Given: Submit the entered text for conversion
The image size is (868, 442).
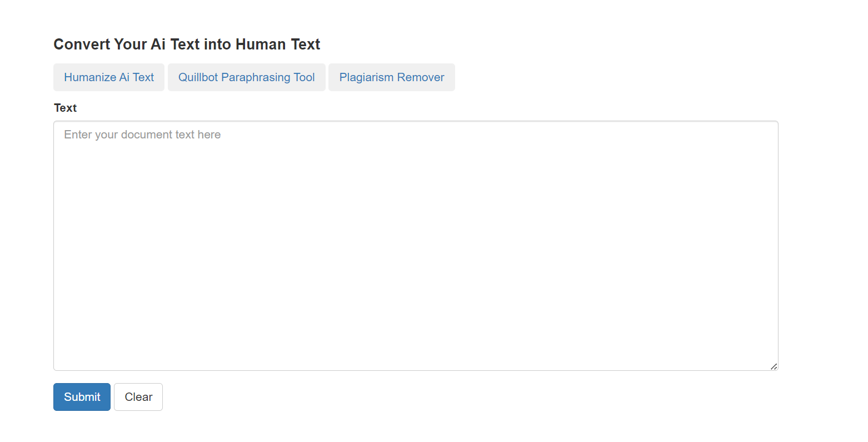Looking at the screenshot, I should pos(82,396).
